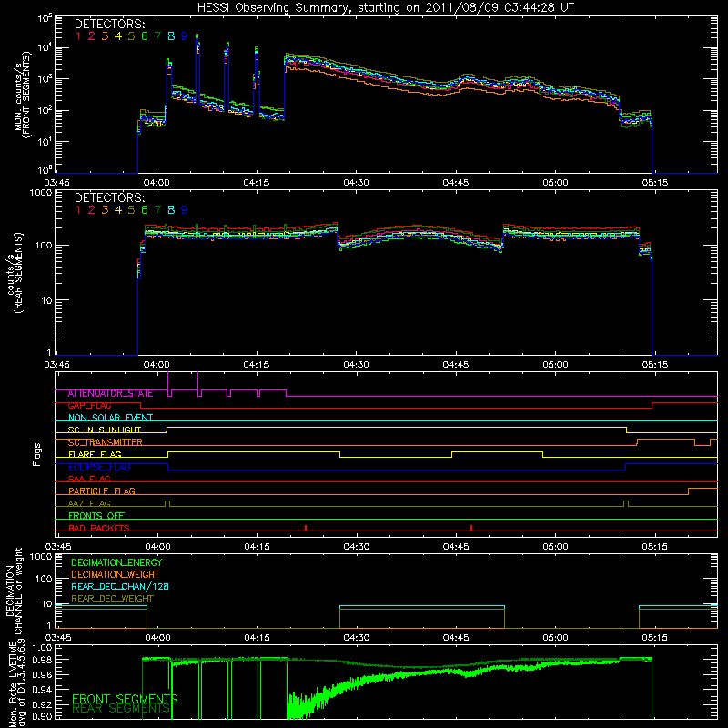Click cyan detector 8 in rear segments legend
The image size is (728, 728).
(x=171, y=210)
